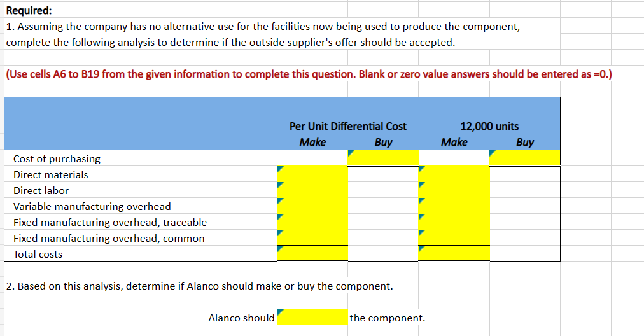Click the 'Direct labor' row label

(41, 191)
